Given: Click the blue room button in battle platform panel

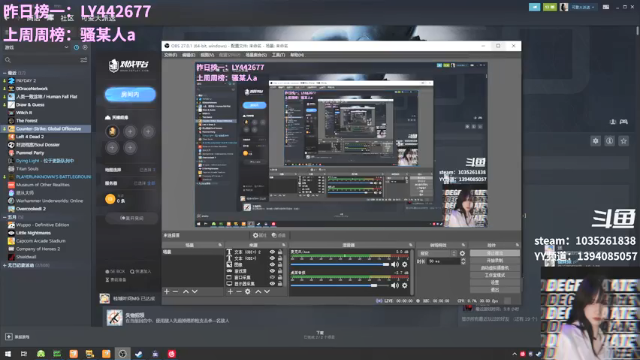Looking at the screenshot, I should coord(130,94).
